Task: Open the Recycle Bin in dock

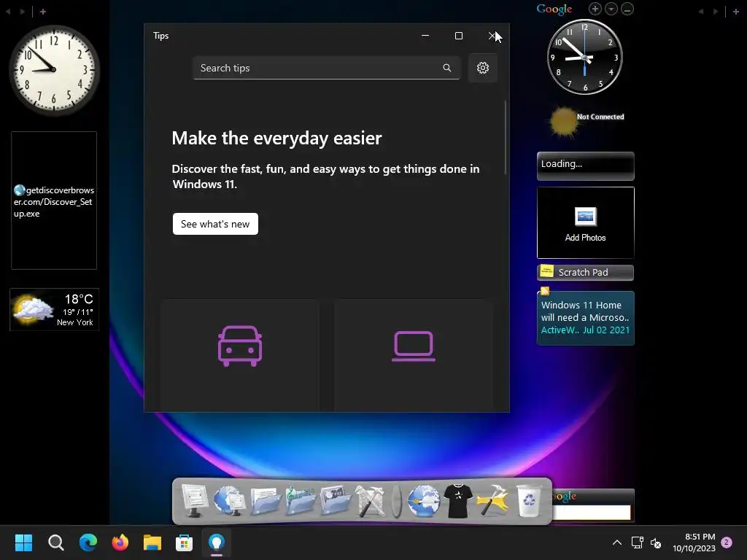Action: coord(529,500)
